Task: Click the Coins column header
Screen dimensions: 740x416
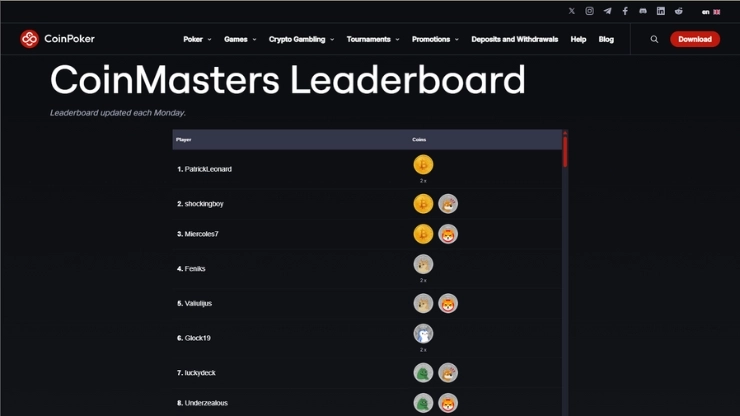Action: point(419,140)
